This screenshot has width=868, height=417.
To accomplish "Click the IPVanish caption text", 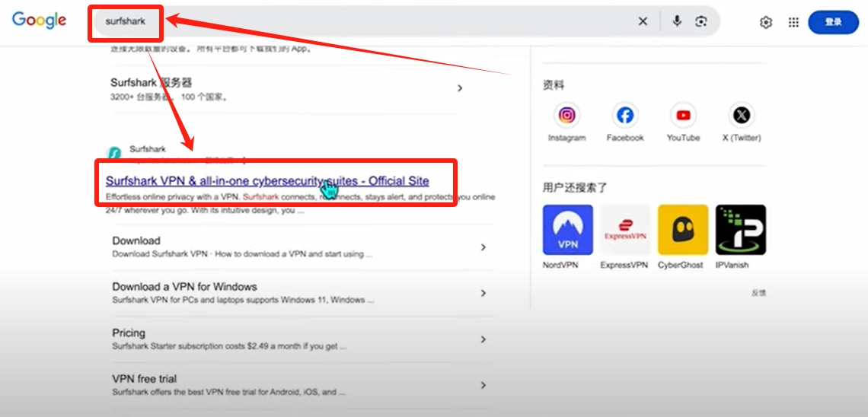I will 732,265.
